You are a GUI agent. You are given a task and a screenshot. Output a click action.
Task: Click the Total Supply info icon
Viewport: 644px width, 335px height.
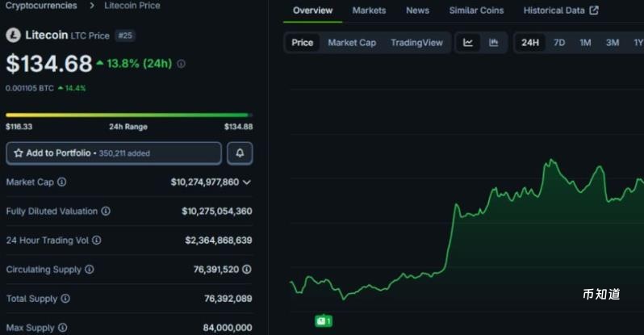65,299
